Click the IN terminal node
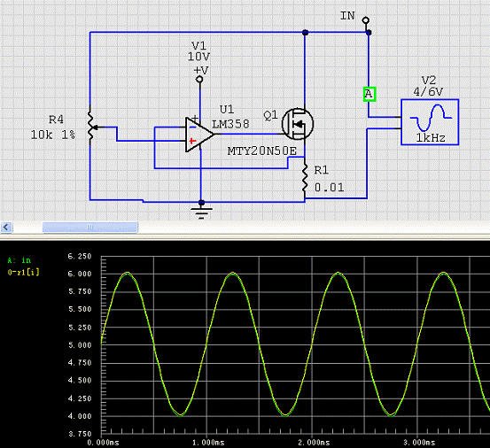 pos(366,20)
